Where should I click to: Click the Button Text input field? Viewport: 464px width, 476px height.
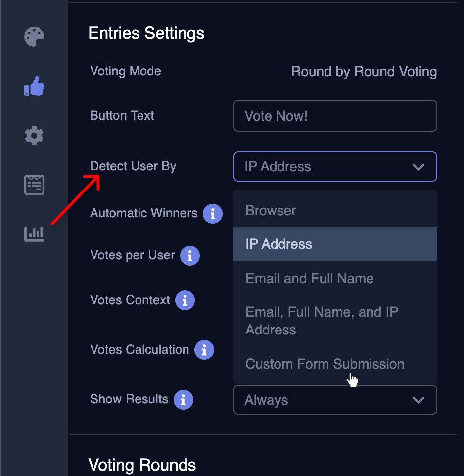pyautogui.click(x=335, y=116)
